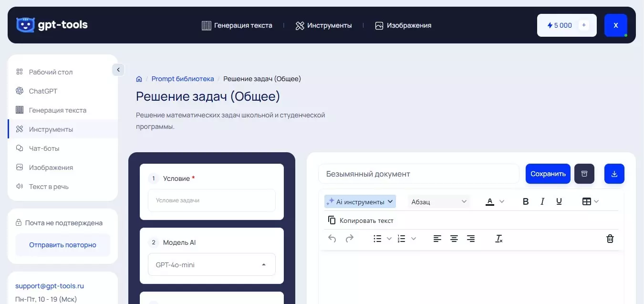The image size is (644, 304).
Task: Collapse the left sidebar panel
Action: (x=118, y=70)
